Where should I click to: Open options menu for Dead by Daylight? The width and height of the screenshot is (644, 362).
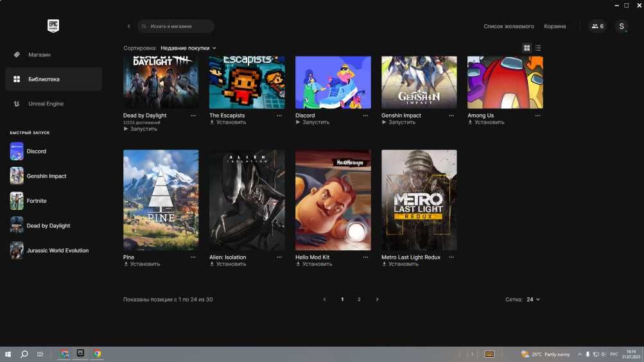(x=193, y=116)
